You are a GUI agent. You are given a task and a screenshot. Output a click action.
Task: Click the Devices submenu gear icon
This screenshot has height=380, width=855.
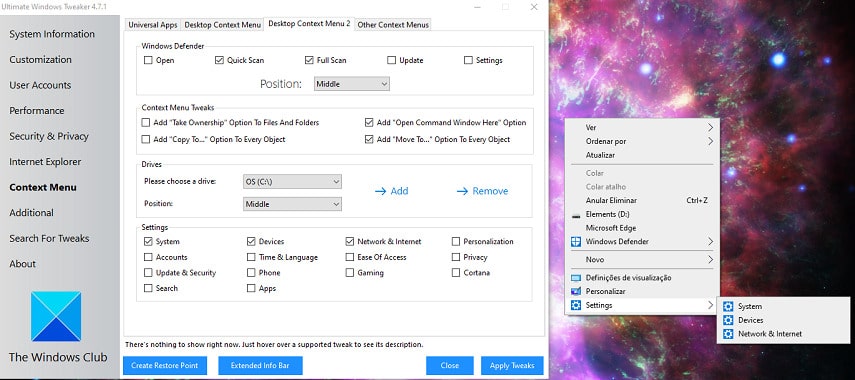(728, 320)
